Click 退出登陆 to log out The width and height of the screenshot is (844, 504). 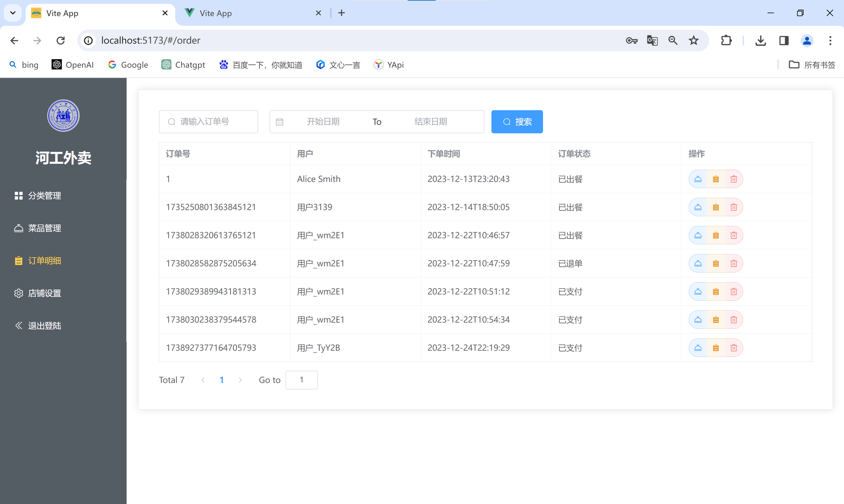point(44,326)
